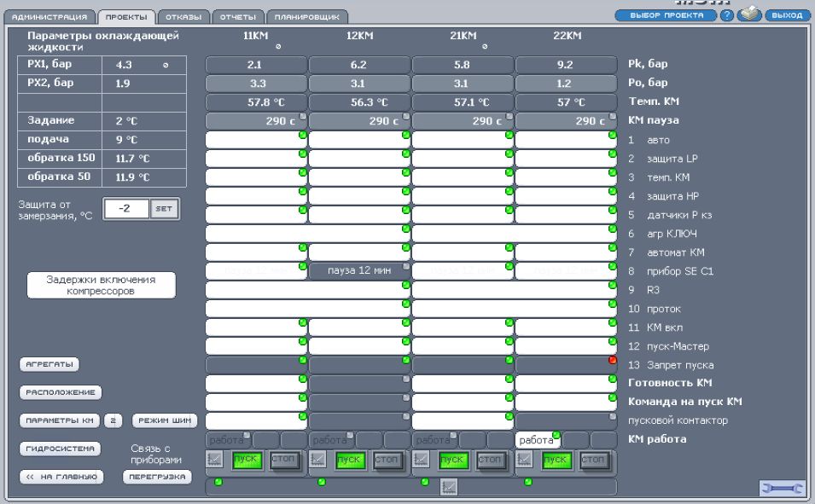
Task: Click the 22KM 'работа' status field
Action: (x=538, y=440)
